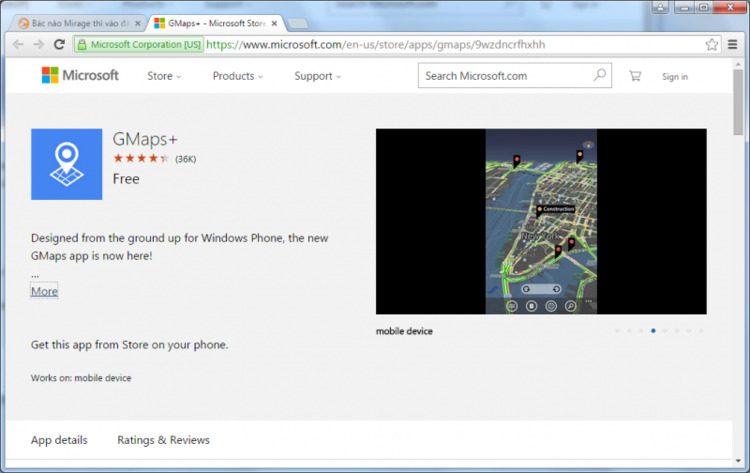Click the More link under description

pyautogui.click(x=44, y=291)
